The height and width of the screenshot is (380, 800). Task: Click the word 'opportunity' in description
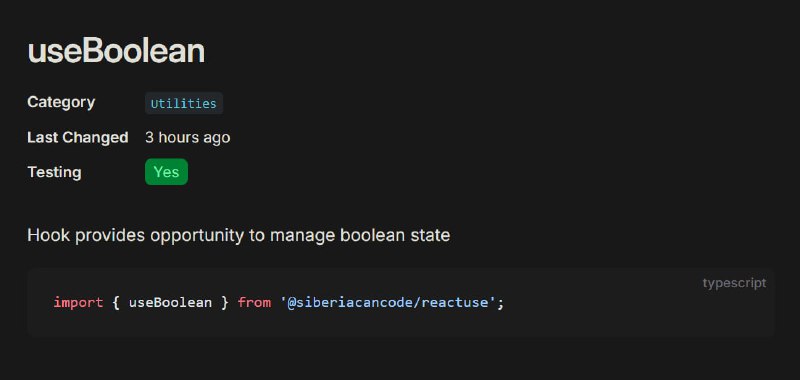(197, 236)
